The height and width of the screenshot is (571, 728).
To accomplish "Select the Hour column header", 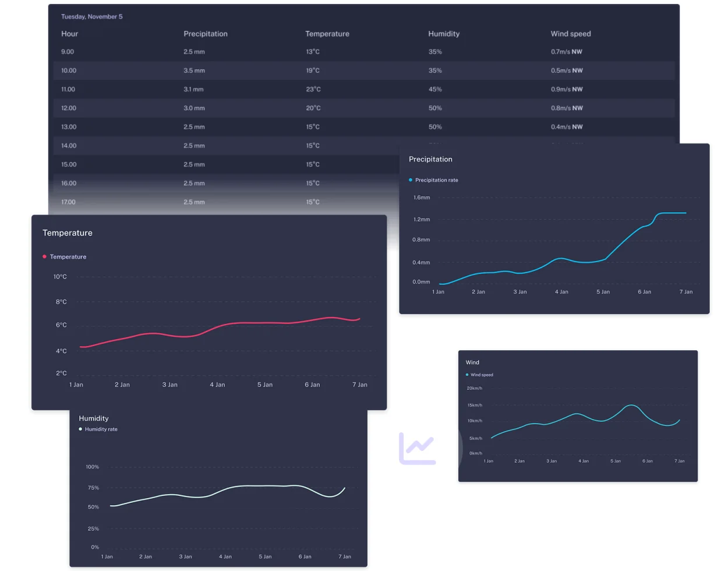I will pos(69,34).
